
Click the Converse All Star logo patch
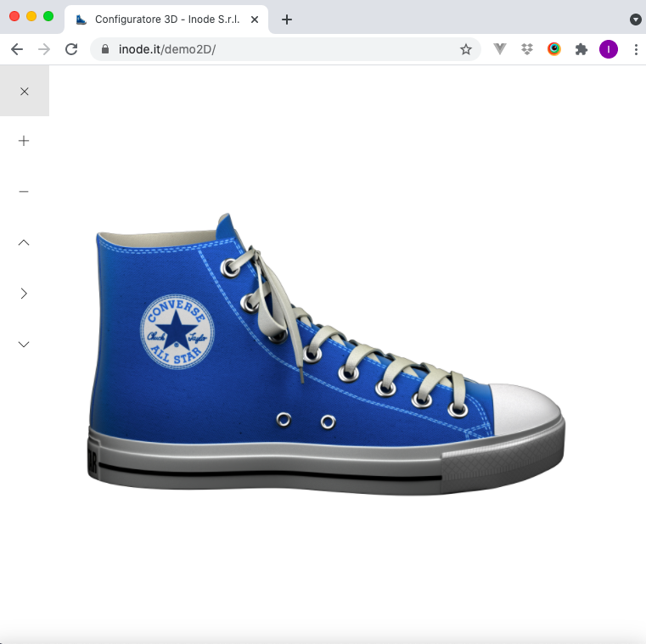(177, 332)
